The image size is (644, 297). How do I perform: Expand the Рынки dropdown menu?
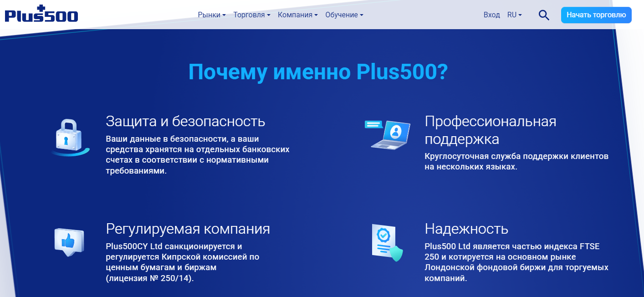(x=211, y=15)
